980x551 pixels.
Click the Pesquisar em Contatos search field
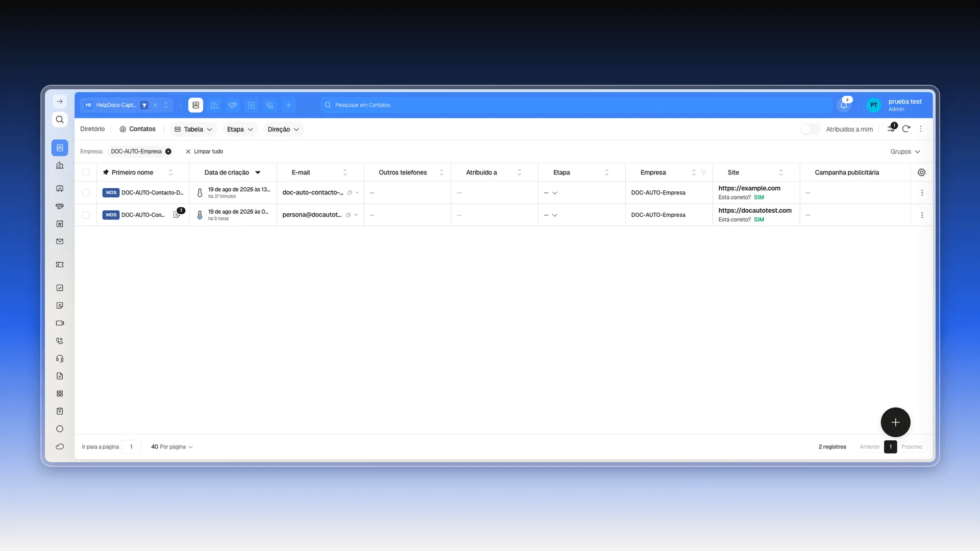click(576, 105)
